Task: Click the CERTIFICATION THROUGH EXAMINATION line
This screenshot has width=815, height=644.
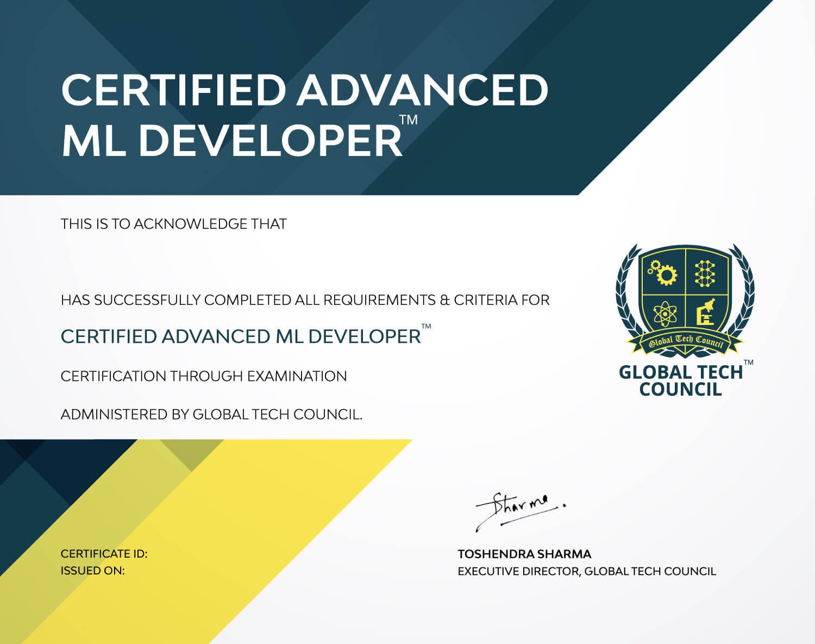Action: click(x=204, y=376)
